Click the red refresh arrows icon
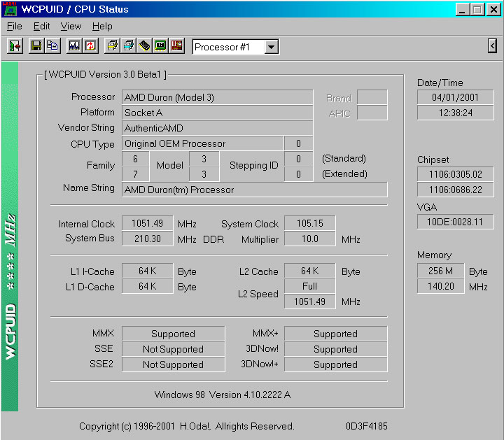This screenshot has height=440, width=504. [x=90, y=46]
